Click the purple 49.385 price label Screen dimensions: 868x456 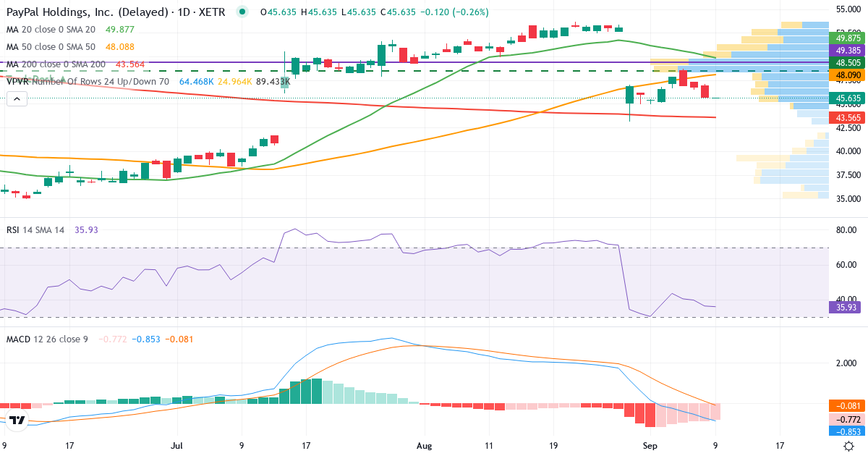pos(848,51)
